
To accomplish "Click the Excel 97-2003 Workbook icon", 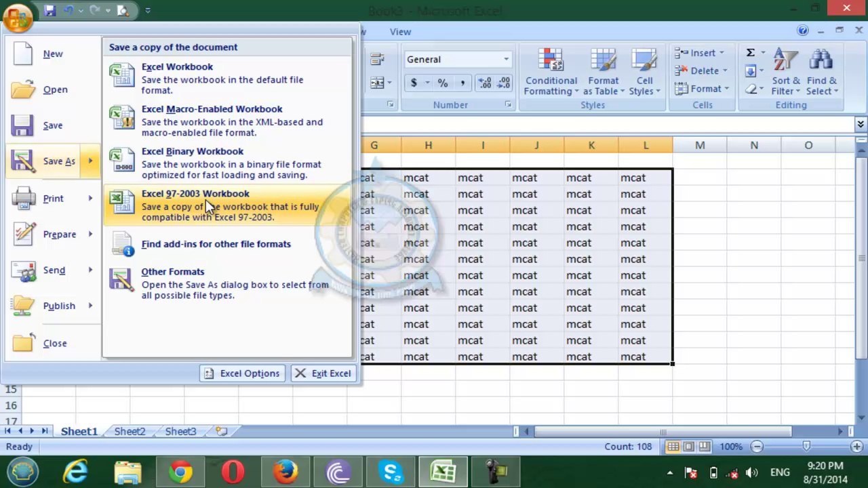I will click(x=122, y=202).
